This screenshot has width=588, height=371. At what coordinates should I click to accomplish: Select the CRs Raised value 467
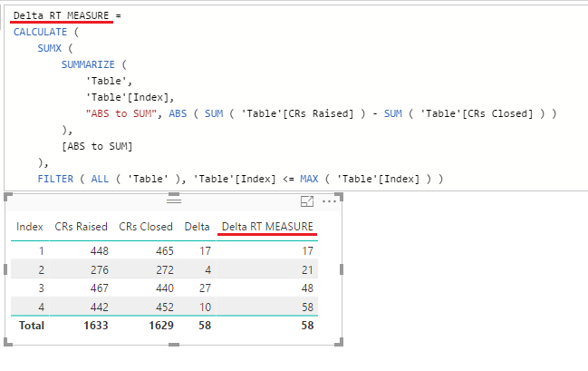100,288
